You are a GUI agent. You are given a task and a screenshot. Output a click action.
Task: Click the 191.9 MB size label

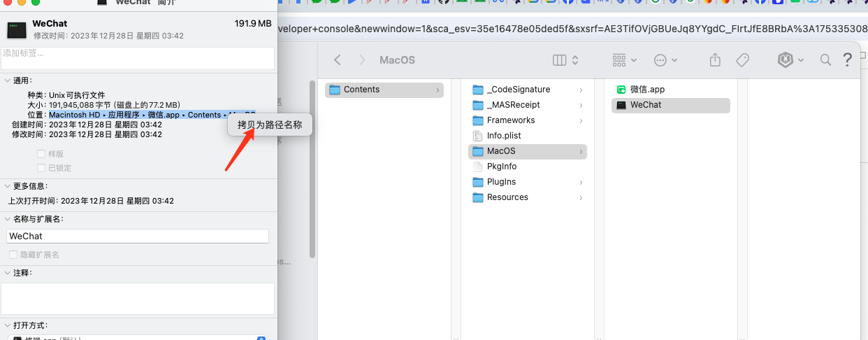pyautogui.click(x=253, y=24)
